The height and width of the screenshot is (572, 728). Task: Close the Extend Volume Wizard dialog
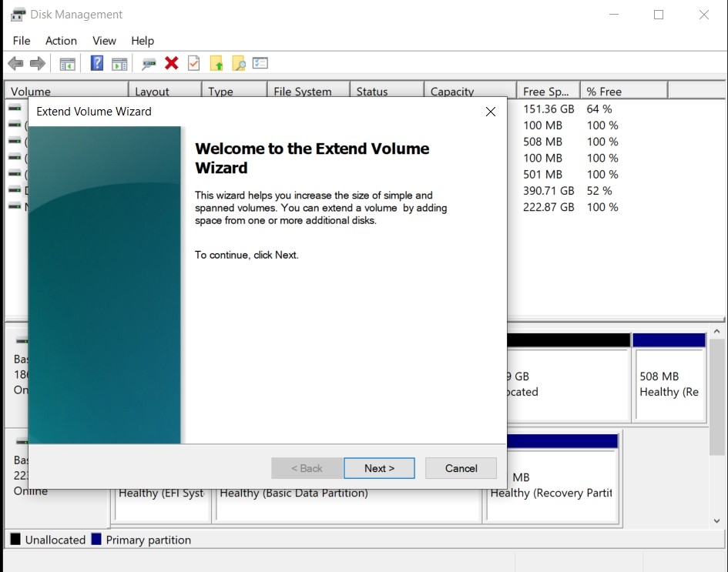click(x=491, y=112)
